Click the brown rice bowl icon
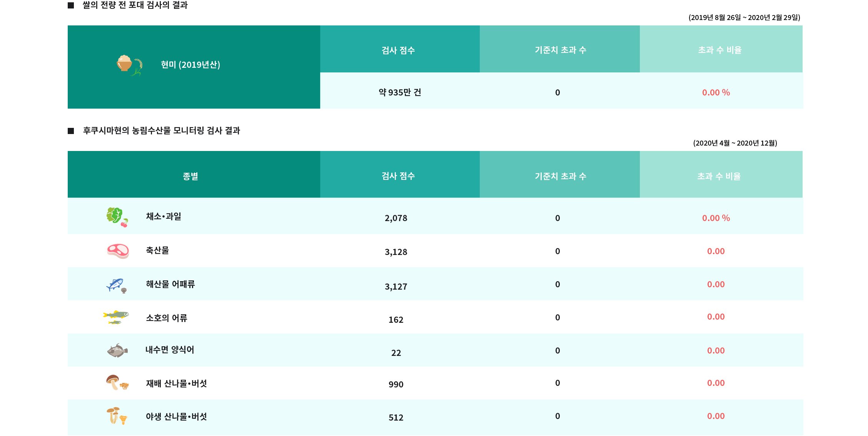The image size is (868, 436). (130, 65)
